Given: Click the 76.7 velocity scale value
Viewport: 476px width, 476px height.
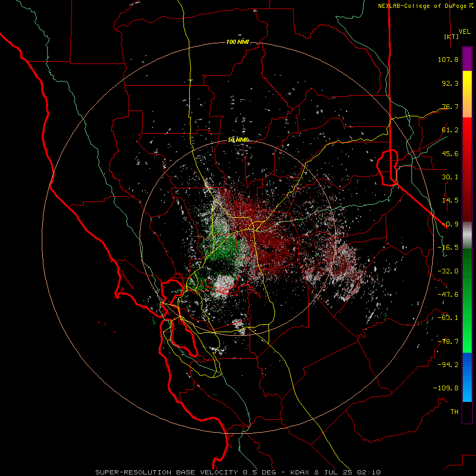Looking at the screenshot, I should click(450, 106).
